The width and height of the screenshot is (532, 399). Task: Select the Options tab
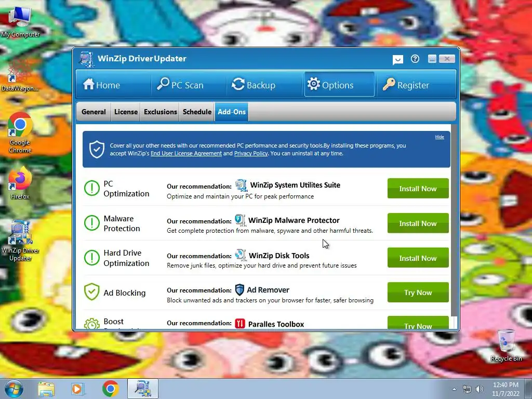[x=339, y=85]
